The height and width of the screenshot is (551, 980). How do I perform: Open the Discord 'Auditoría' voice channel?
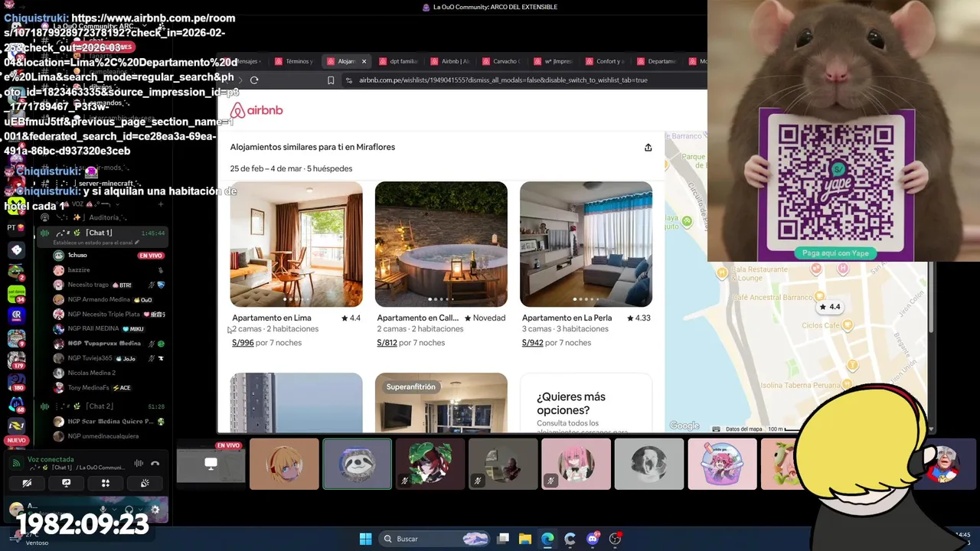point(104,217)
